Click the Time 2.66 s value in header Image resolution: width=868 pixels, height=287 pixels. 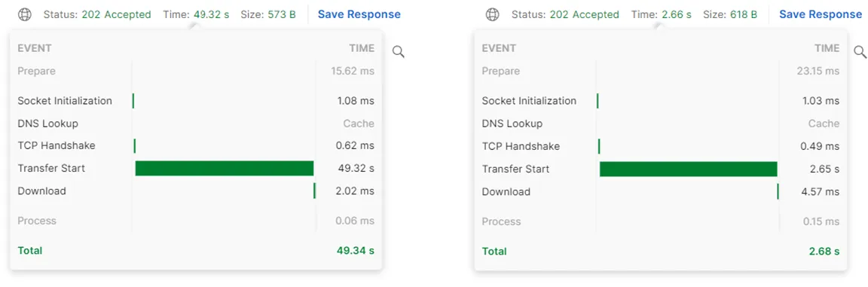[x=677, y=14]
